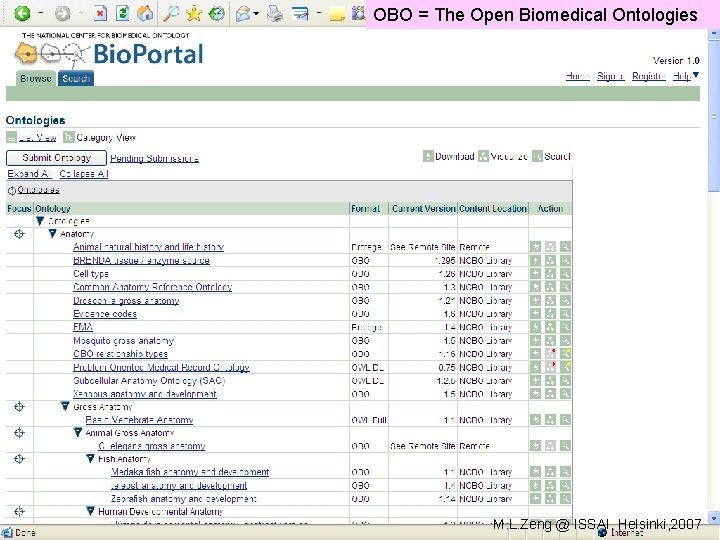Open the Help dropdown arrow
The height and width of the screenshot is (540, 720).
tap(696, 75)
